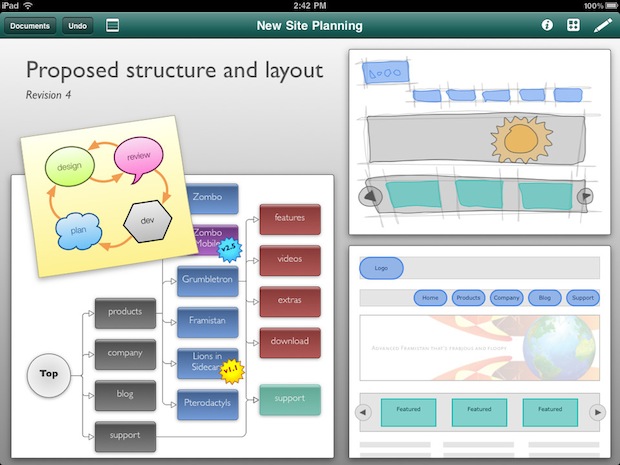
Task: Select the middle Featured box
Action: (479, 412)
